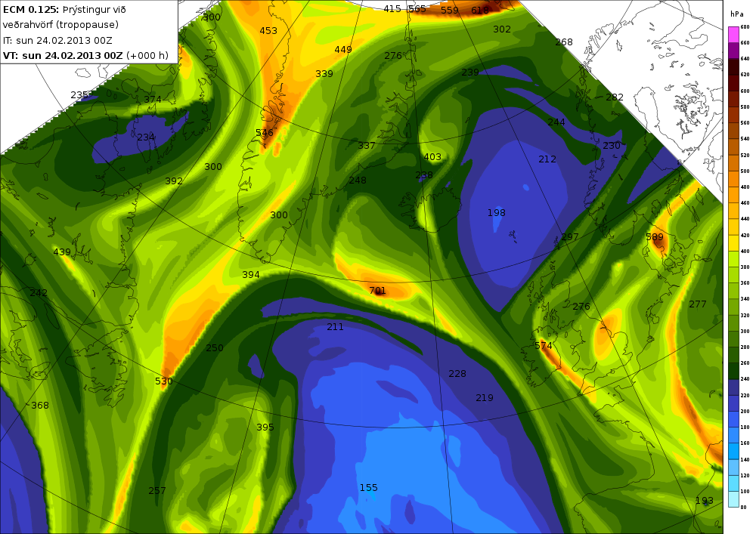Click the 415 value at the top edge
756x534 pixels.
pos(392,8)
